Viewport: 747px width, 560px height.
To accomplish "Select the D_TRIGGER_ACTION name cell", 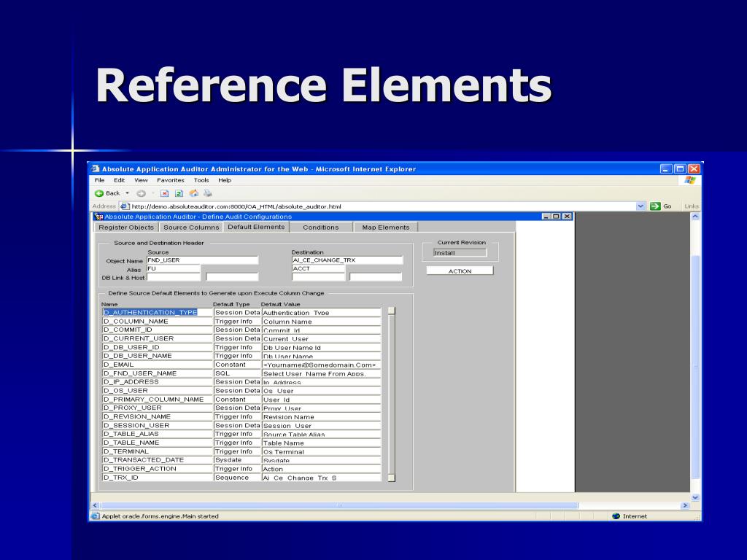I will click(158, 469).
